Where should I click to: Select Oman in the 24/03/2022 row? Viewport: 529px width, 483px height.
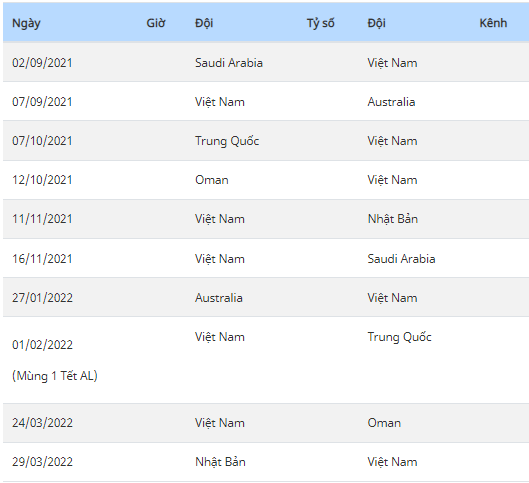coord(384,423)
